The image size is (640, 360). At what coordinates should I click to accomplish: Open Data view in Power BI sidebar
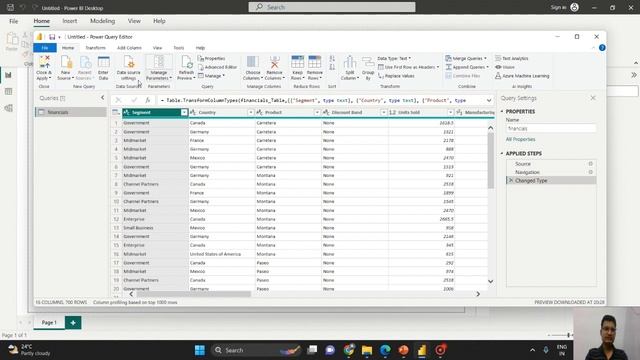click(9, 91)
